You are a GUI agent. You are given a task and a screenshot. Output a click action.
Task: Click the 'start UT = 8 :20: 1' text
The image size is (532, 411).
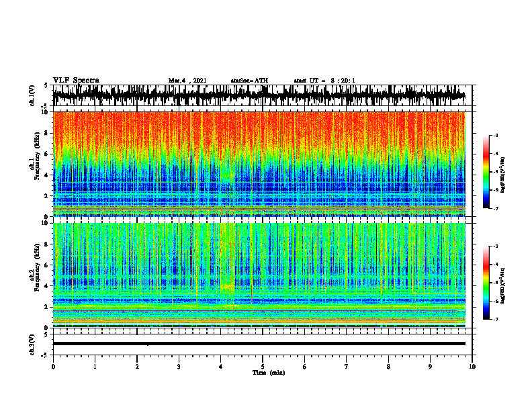click(x=324, y=81)
